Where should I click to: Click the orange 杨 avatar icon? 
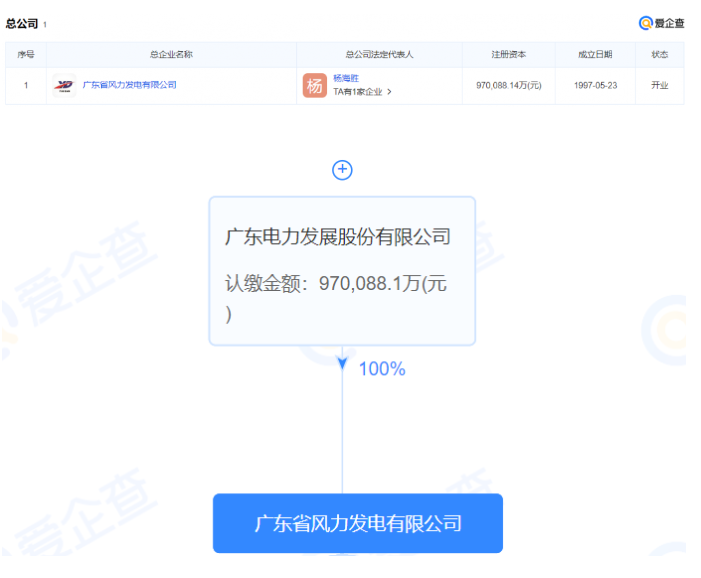tap(314, 86)
